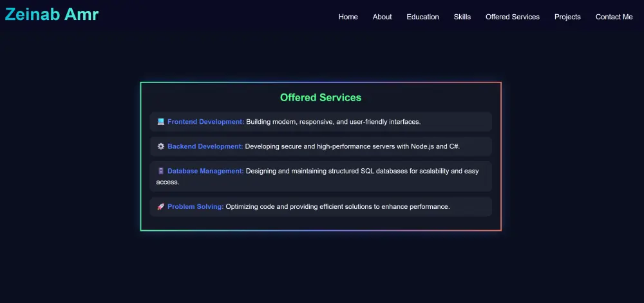Click the Zeinab Amr site logo
644x303 pixels.
point(52,14)
